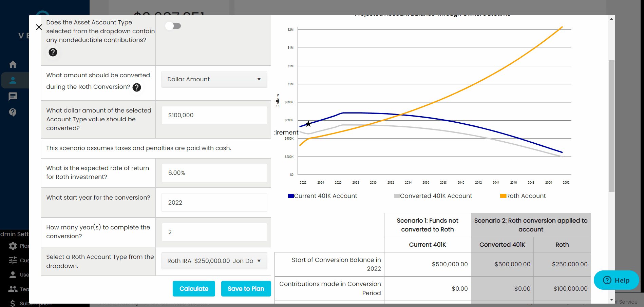The height and width of the screenshot is (307, 644).
Task: Edit the $100,000 conversion amount field
Action: pos(214,115)
